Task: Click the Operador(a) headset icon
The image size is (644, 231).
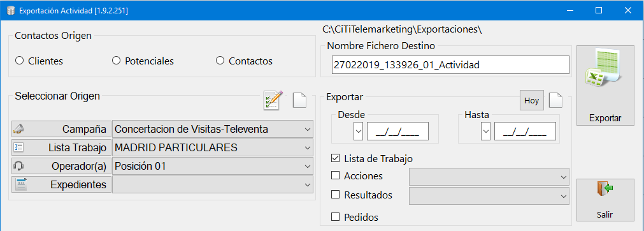Action: click(x=18, y=166)
